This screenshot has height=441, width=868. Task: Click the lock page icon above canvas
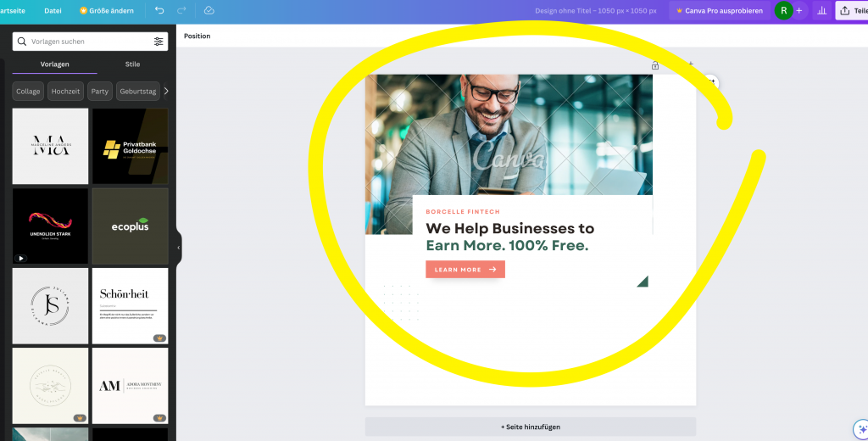tap(655, 65)
